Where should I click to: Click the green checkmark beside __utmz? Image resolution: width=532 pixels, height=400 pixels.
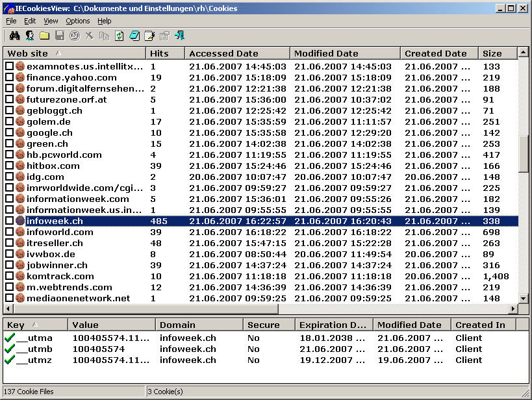(x=10, y=360)
